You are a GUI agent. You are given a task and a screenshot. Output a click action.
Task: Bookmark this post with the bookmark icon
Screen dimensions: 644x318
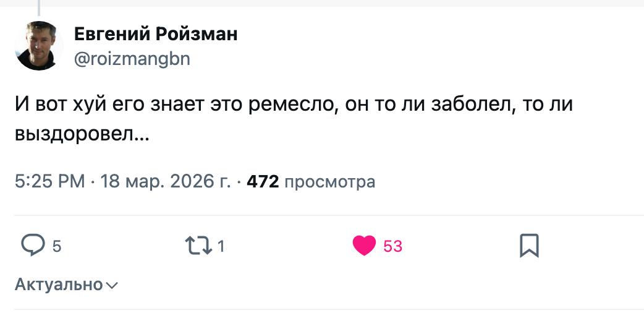coord(529,246)
